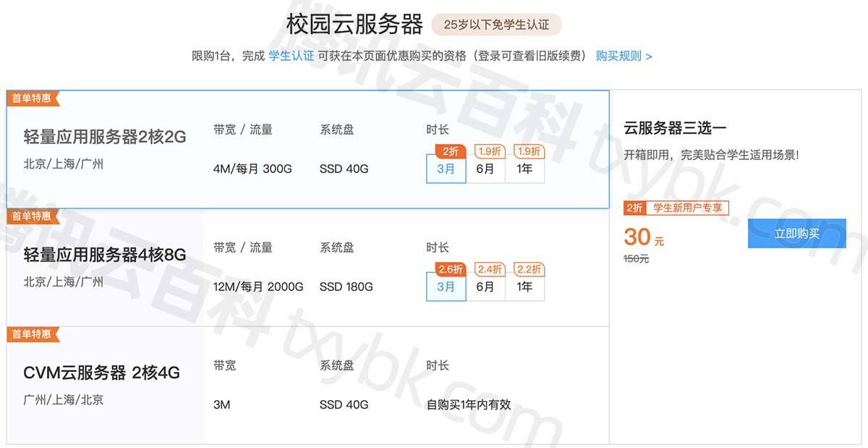Viewport: 868px width, 448px height.
Task: Click SSD 40G in the 2核2G row
Action: (344, 169)
